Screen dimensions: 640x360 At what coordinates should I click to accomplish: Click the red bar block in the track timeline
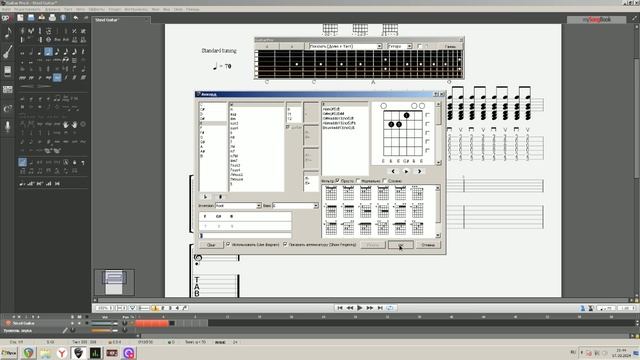click(152, 323)
